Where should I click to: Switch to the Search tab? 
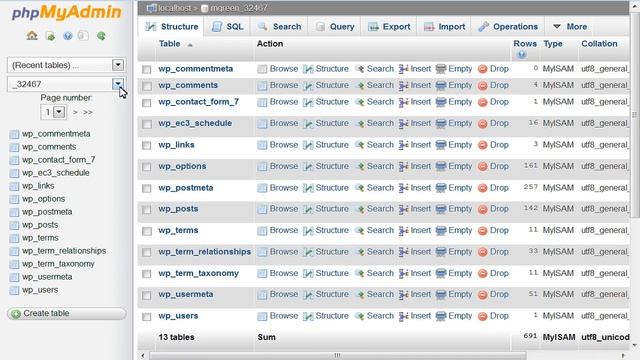click(x=280, y=27)
